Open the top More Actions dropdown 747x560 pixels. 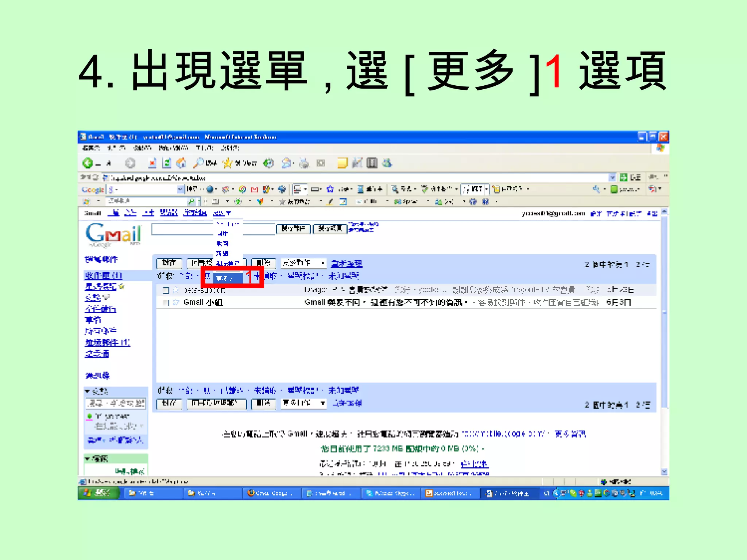303,263
